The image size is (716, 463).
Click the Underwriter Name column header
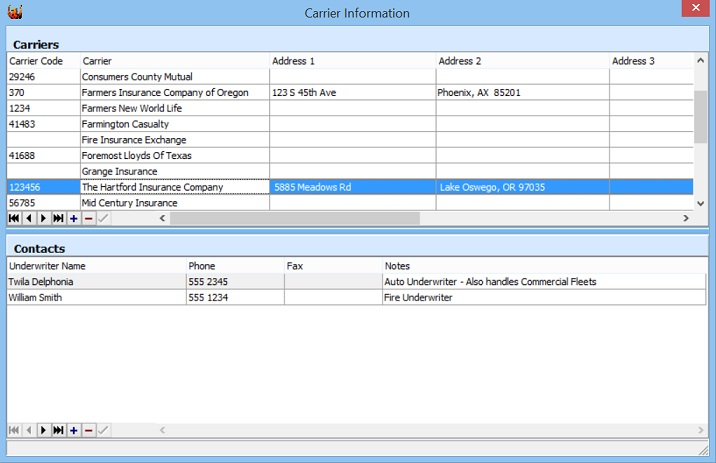click(x=96, y=266)
